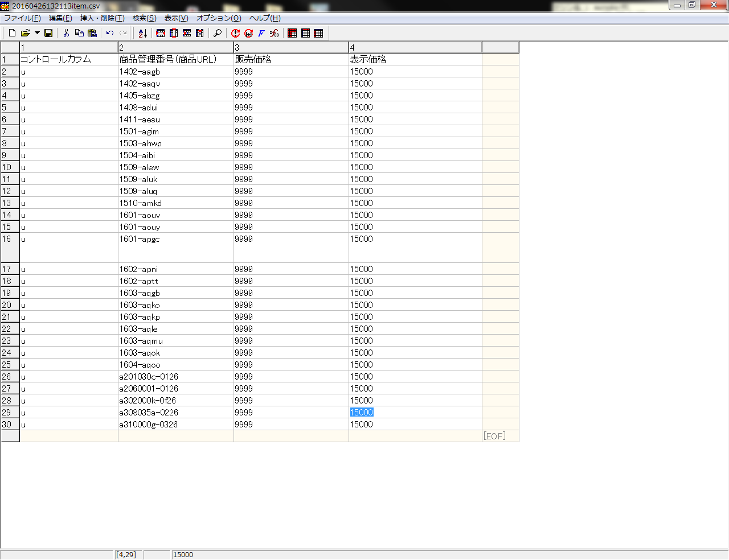Select cell 1604-aqoo
The image size is (729, 560).
[176, 365]
